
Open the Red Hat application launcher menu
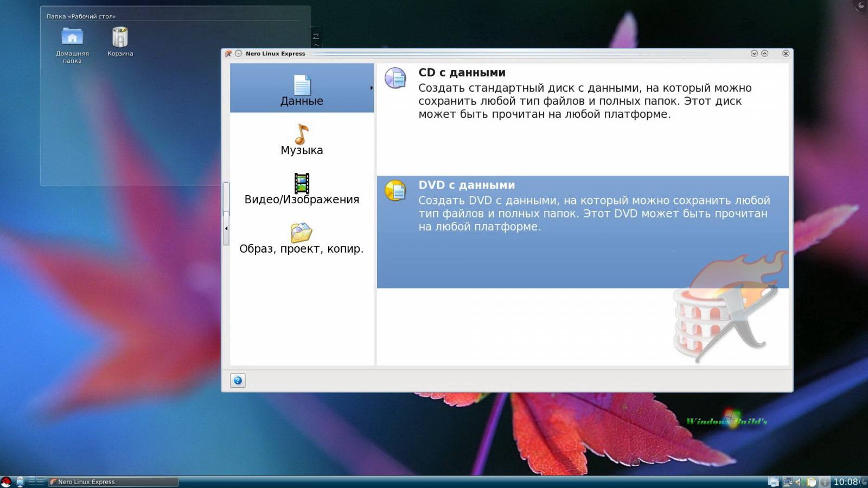pos(6,481)
